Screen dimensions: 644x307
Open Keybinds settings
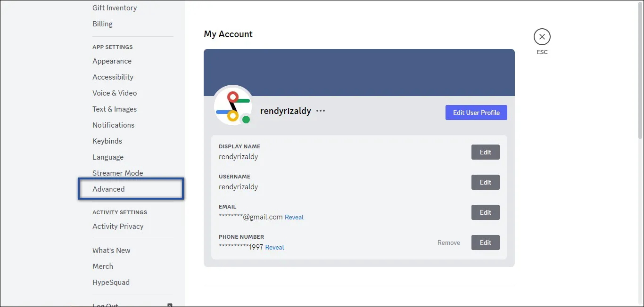107,141
